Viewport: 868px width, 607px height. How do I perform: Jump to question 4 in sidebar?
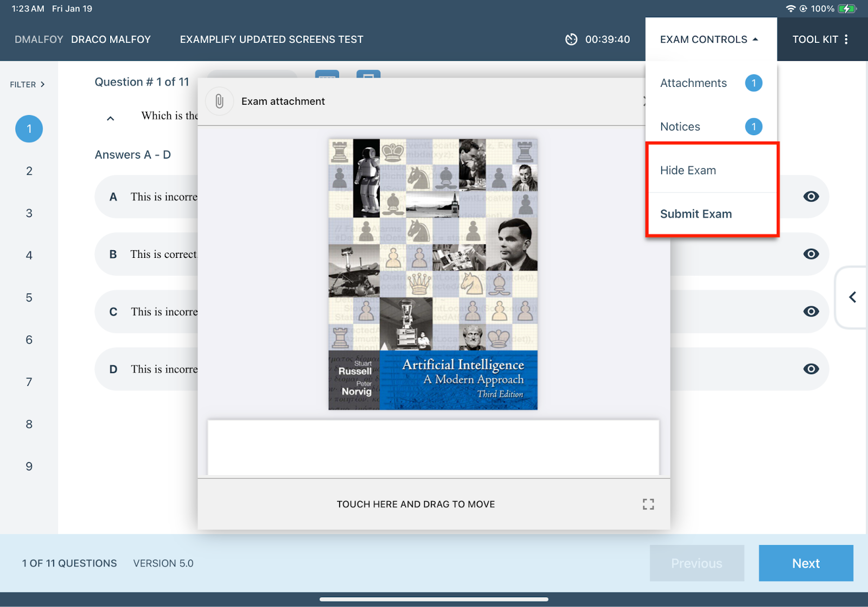29,255
